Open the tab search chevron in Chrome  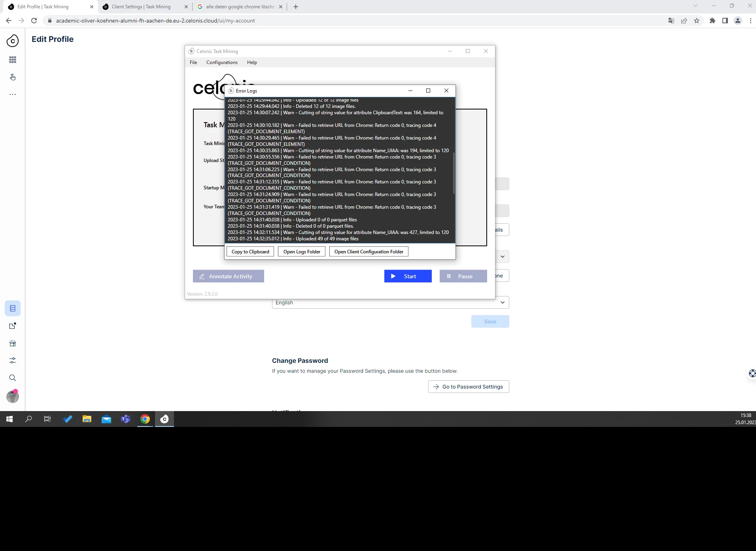point(696,6)
